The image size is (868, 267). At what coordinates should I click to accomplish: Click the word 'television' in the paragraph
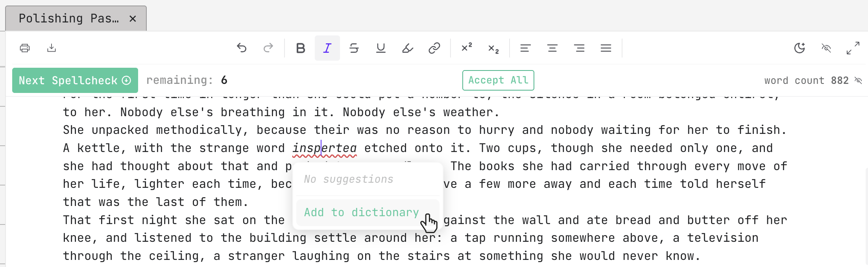click(x=723, y=238)
